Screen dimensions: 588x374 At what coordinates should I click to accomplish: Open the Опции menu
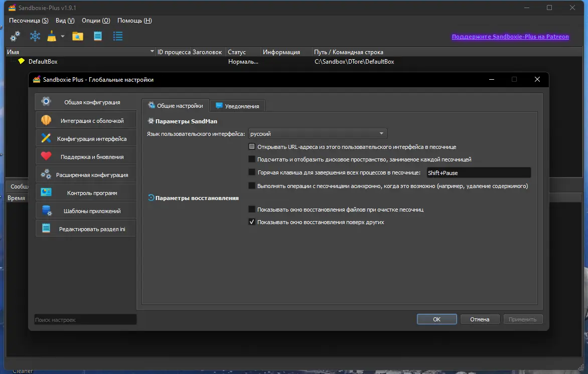[96, 21]
